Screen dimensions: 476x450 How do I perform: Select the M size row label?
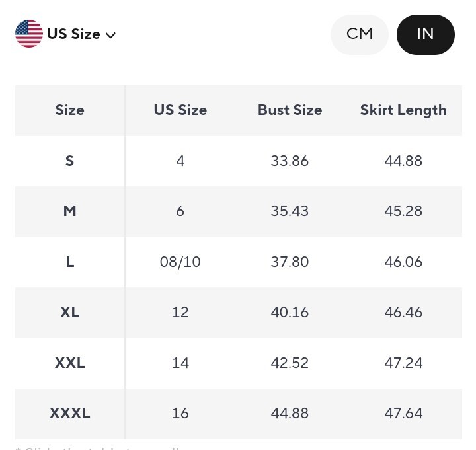pyautogui.click(x=70, y=211)
